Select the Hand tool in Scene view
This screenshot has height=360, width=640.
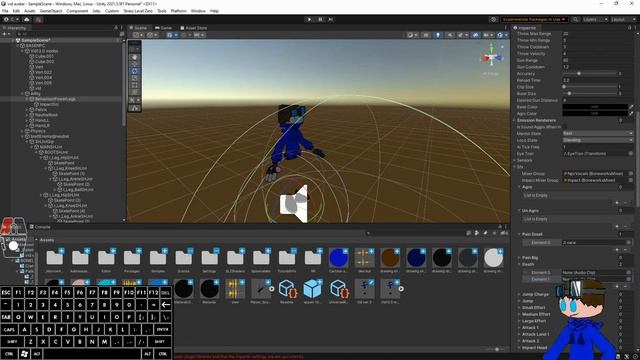134,58
